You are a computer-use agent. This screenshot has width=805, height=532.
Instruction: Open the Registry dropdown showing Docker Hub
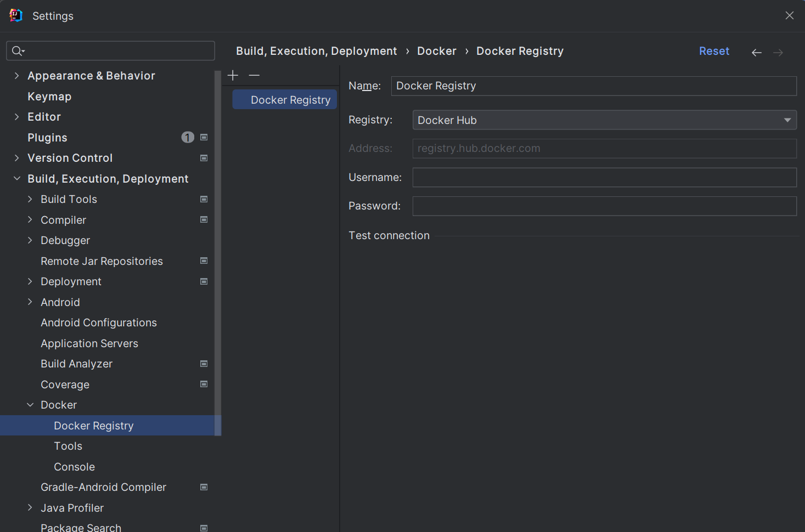[x=604, y=120]
